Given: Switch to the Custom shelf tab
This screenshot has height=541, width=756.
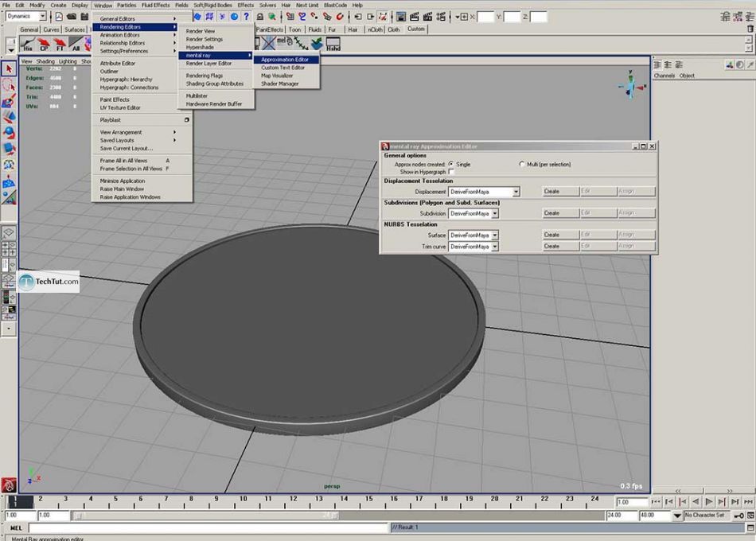Looking at the screenshot, I should coord(415,29).
